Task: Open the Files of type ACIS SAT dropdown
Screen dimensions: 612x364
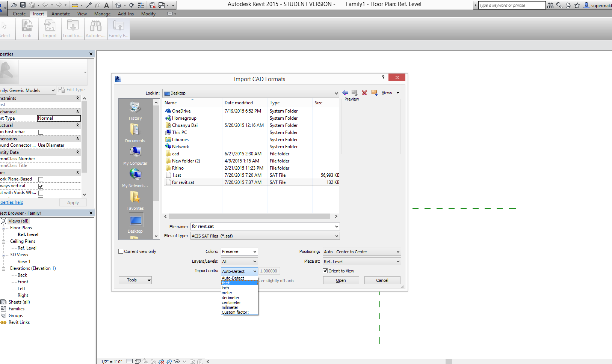Action: [x=265, y=236]
